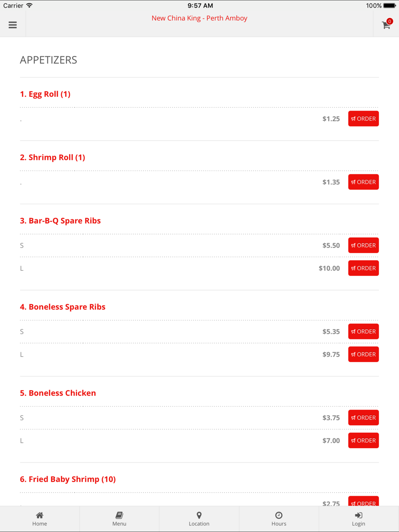Screen dimensions: 399x532
Task: Select the 6. Fried Baby Shrimp (10) heading
Action: [x=68, y=479]
